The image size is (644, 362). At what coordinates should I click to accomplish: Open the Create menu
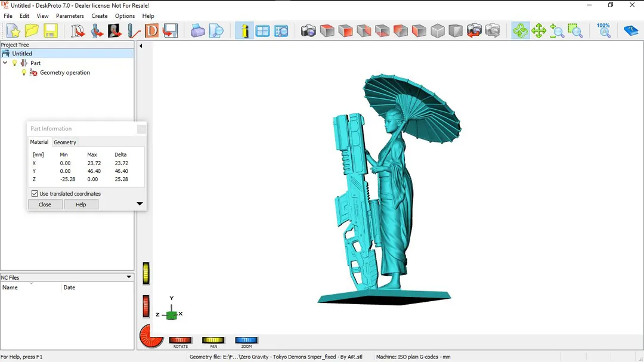[x=100, y=16]
